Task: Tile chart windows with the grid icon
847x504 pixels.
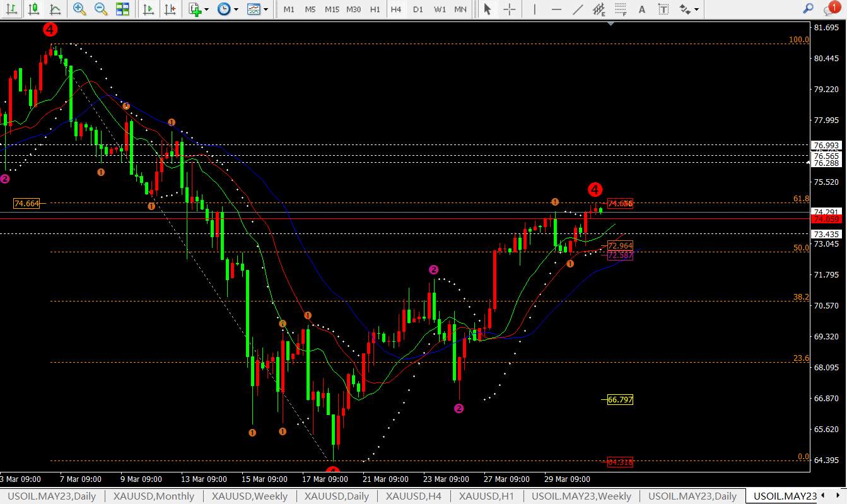Action: coord(122,9)
